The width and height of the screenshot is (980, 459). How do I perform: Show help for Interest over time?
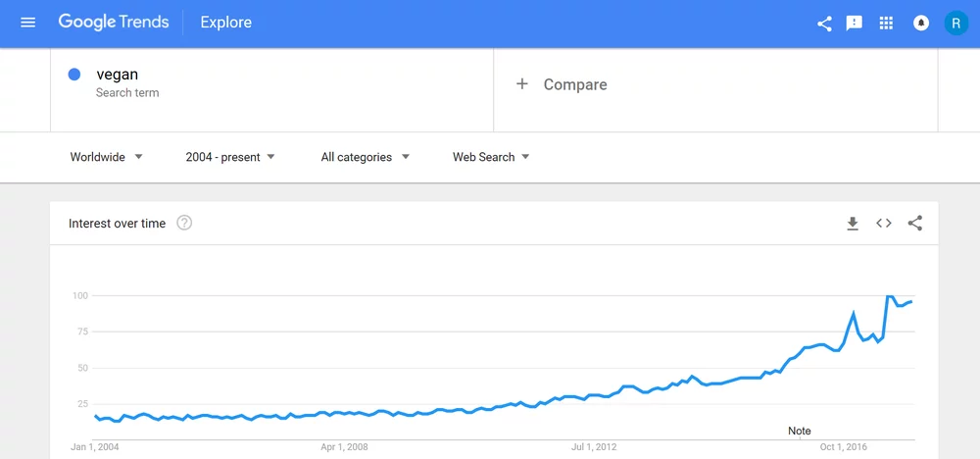coord(184,224)
